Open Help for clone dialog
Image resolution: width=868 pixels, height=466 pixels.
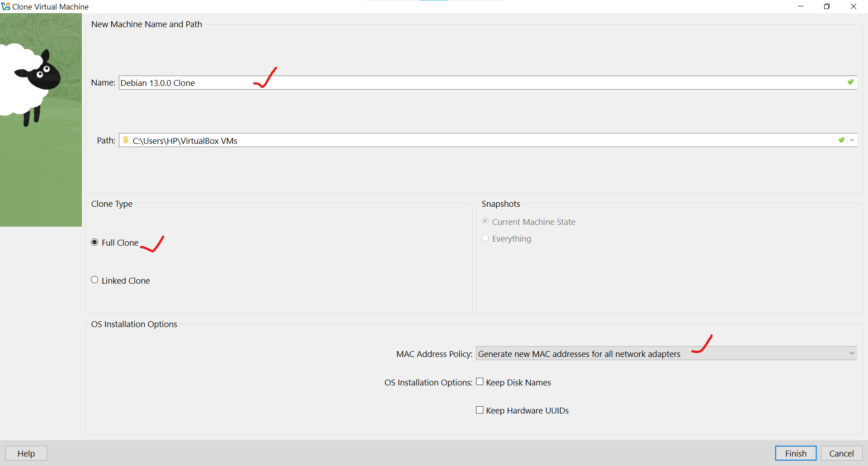tap(26, 453)
